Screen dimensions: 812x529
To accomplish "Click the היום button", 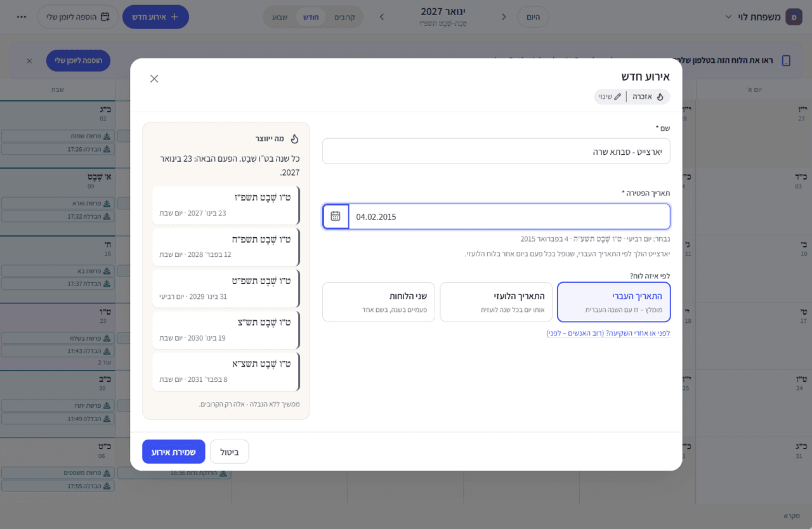I will click(534, 16).
